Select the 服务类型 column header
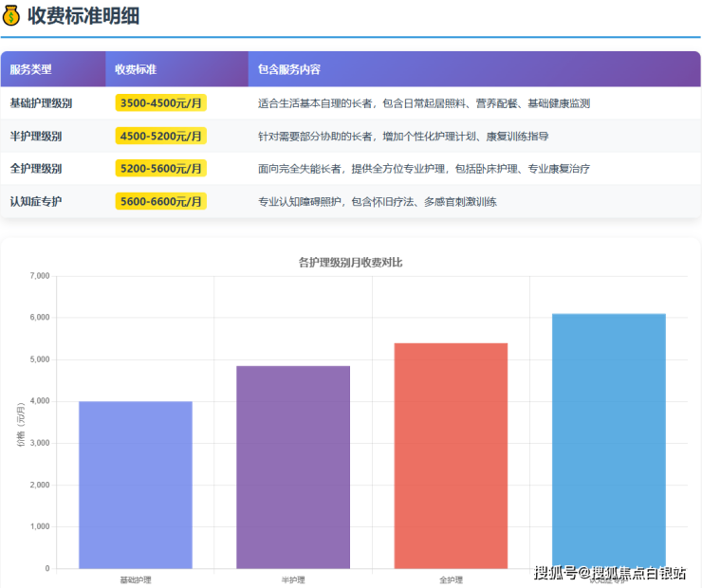Viewport: 702px width, 588px height. point(30,70)
